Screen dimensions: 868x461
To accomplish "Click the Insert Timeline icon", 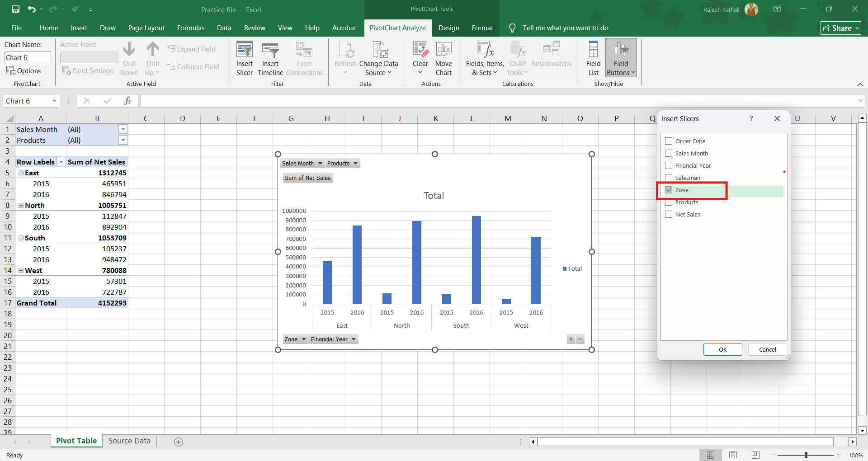I will click(x=270, y=58).
